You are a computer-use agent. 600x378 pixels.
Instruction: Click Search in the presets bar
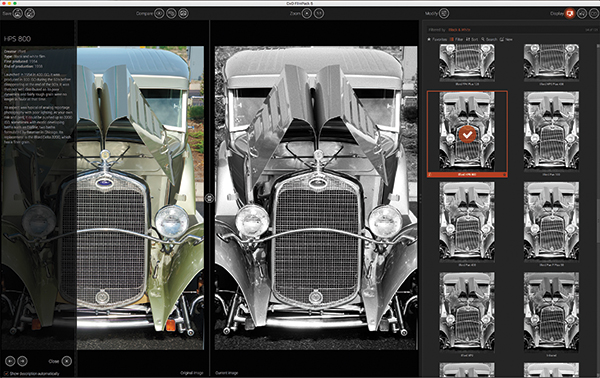489,39
